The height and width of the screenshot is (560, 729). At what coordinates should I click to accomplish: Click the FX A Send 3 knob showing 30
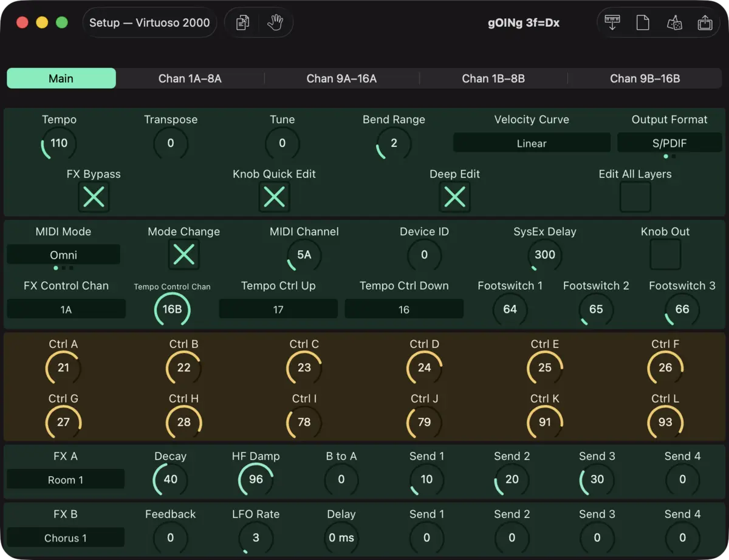pyautogui.click(x=597, y=479)
